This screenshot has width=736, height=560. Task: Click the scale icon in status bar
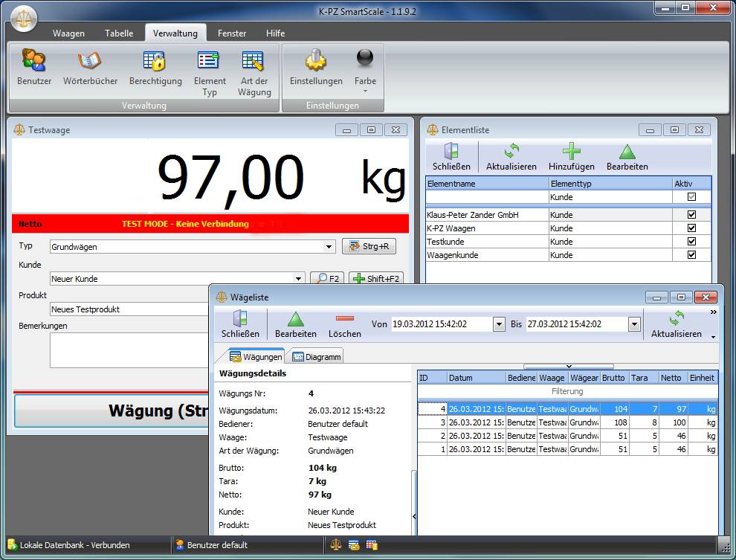[x=336, y=545]
